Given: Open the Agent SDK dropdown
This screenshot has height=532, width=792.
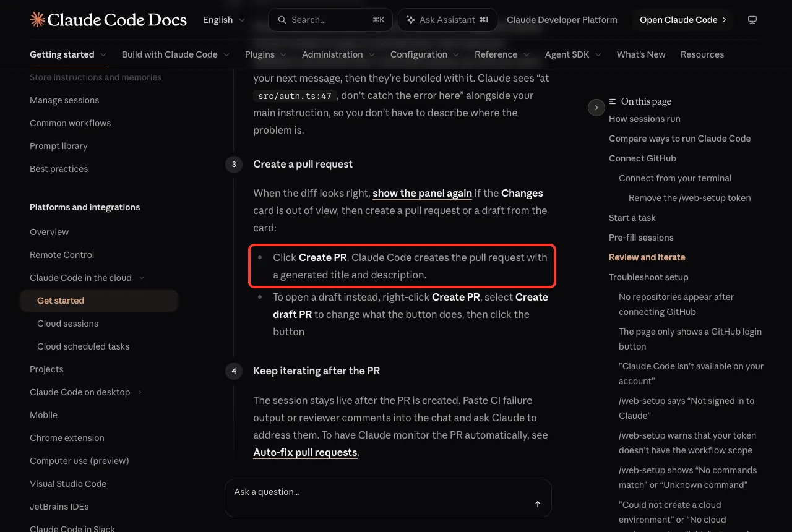Looking at the screenshot, I should [x=574, y=54].
